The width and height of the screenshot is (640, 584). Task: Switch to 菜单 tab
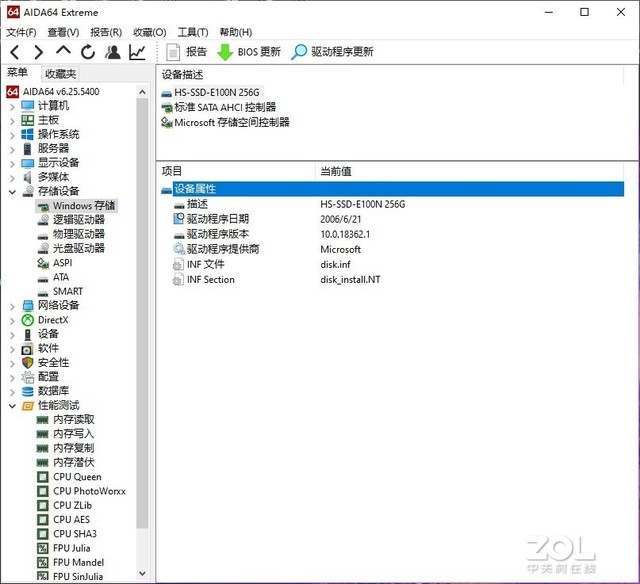pos(18,73)
